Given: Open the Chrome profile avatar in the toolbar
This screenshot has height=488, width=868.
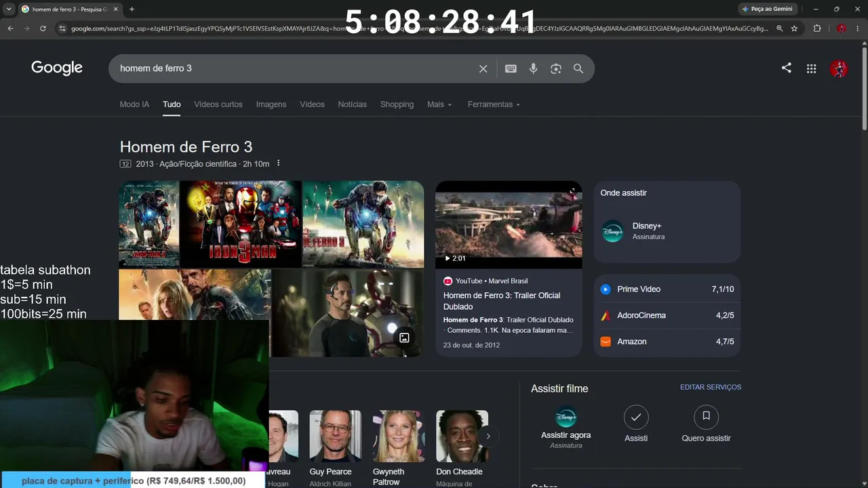Looking at the screenshot, I should (x=842, y=28).
